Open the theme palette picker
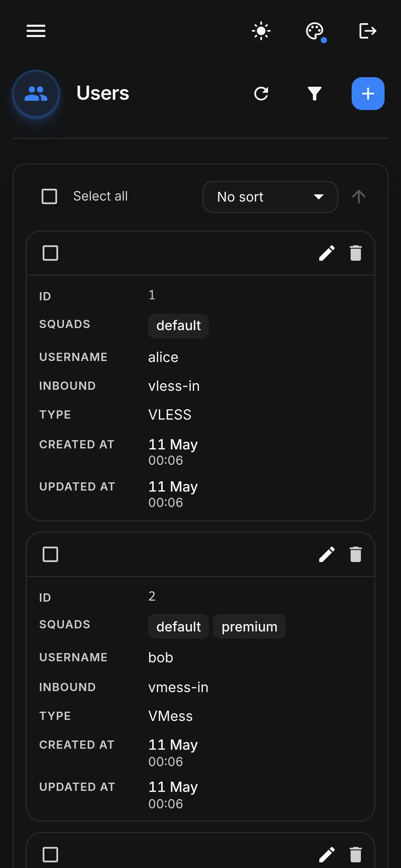Viewport: 401px width, 868px height. point(315,31)
